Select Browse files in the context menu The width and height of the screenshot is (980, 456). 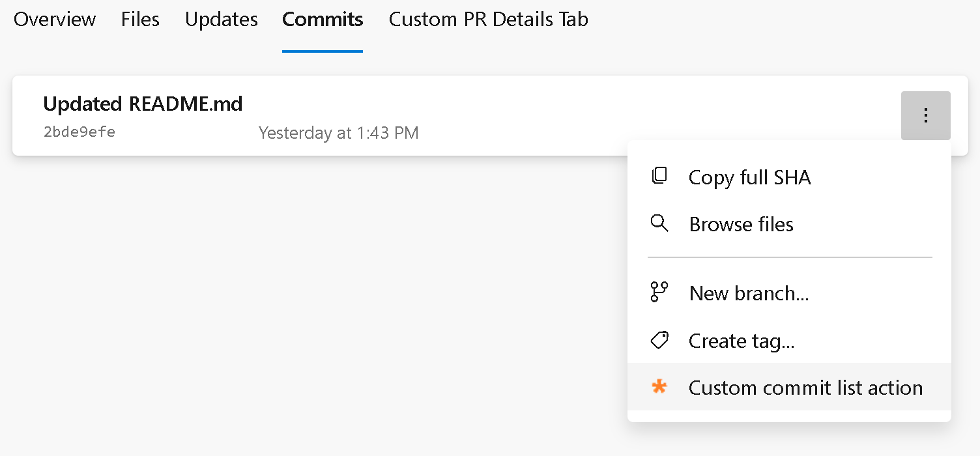pyautogui.click(x=741, y=224)
